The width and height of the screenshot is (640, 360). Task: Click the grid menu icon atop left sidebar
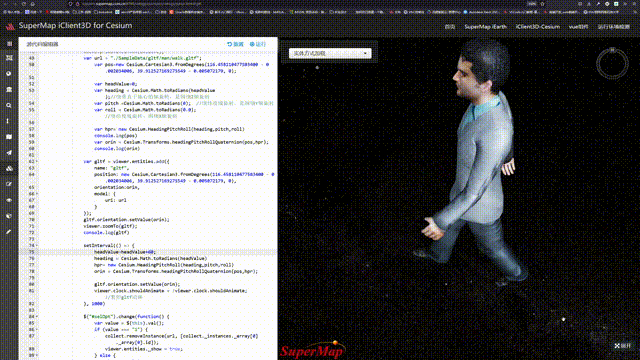(x=9, y=44)
